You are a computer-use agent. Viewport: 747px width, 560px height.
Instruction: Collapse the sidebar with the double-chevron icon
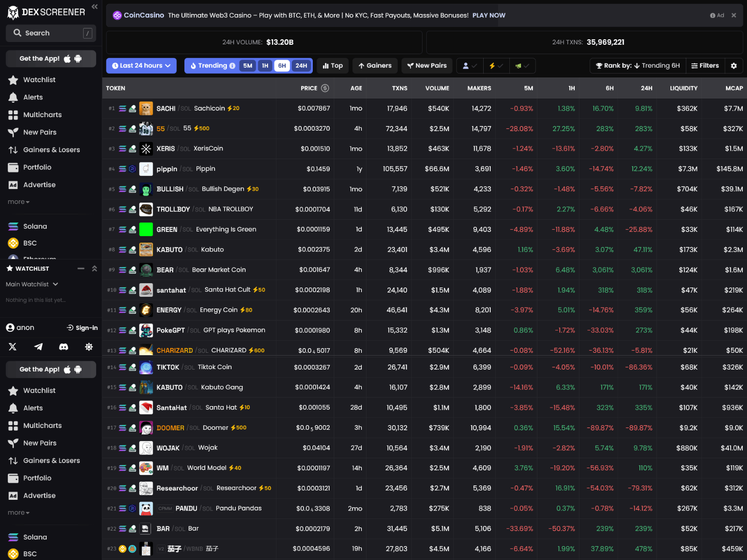(x=94, y=7)
